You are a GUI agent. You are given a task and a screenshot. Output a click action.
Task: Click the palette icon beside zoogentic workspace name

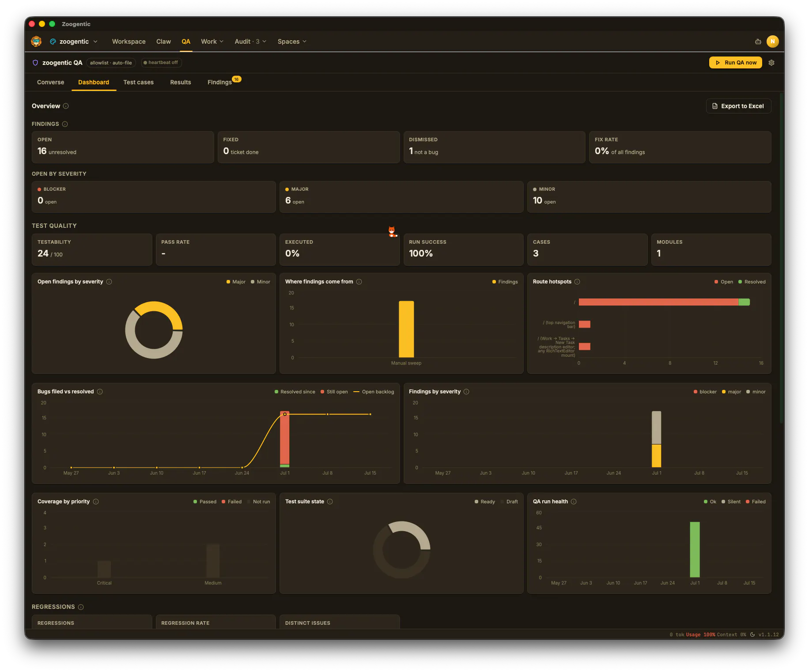click(53, 42)
